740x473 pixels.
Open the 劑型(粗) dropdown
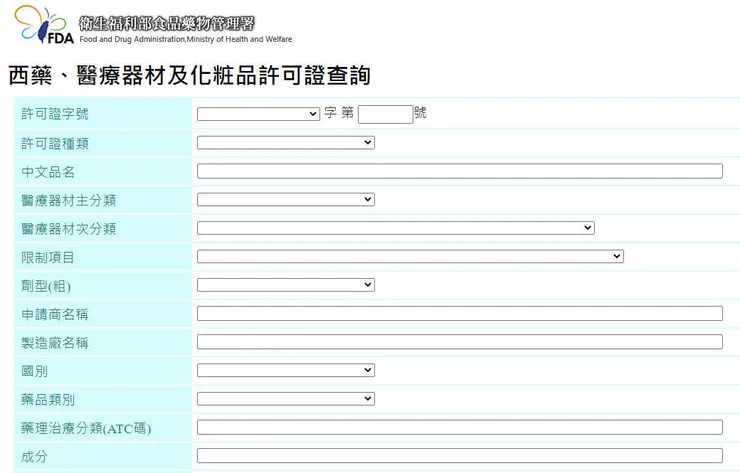286,285
